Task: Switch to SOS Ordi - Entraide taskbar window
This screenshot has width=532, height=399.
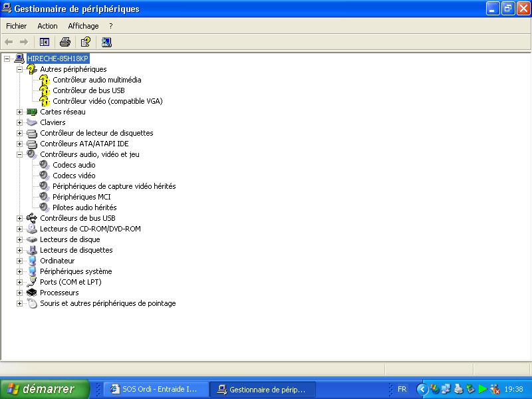Action: (x=155, y=389)
